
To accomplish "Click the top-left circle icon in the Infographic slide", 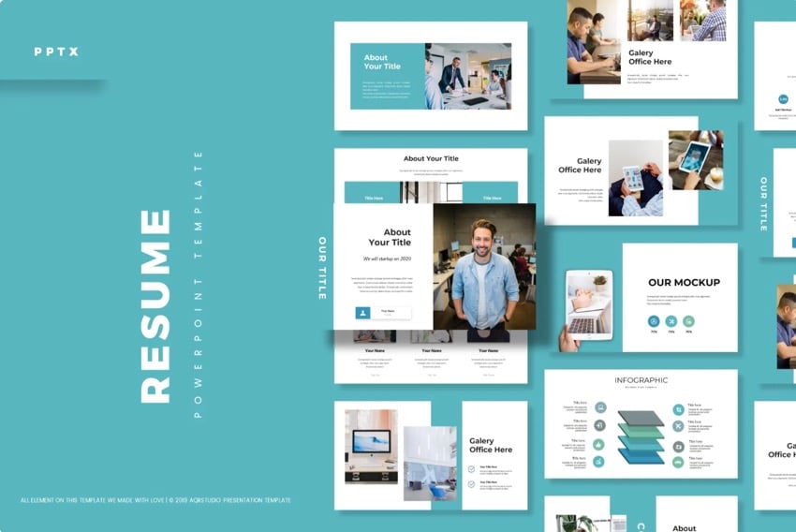I will pos(600,407).
